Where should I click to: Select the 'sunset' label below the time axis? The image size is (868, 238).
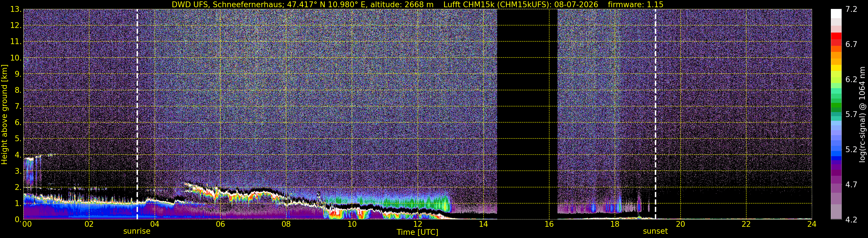point(655,231)
